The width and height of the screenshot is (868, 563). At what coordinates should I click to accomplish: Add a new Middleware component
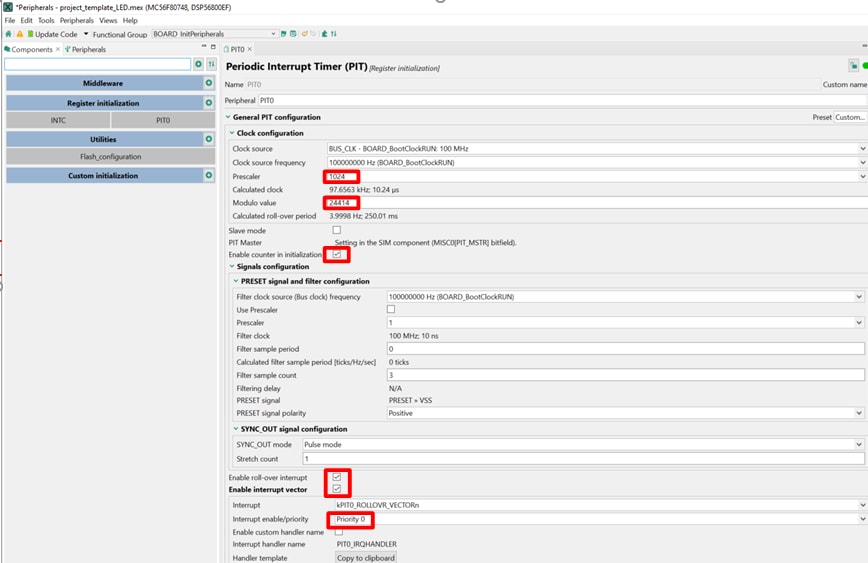click(x=209, y=84)
